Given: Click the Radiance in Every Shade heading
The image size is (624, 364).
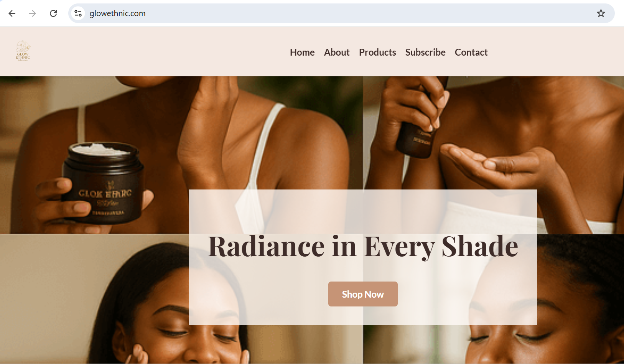Looking at the screenshot, I should pyautogui.click(x=363, y=246).
